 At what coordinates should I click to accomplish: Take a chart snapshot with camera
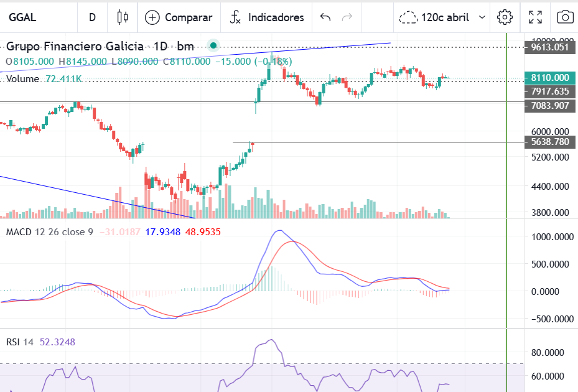point(565,17)
